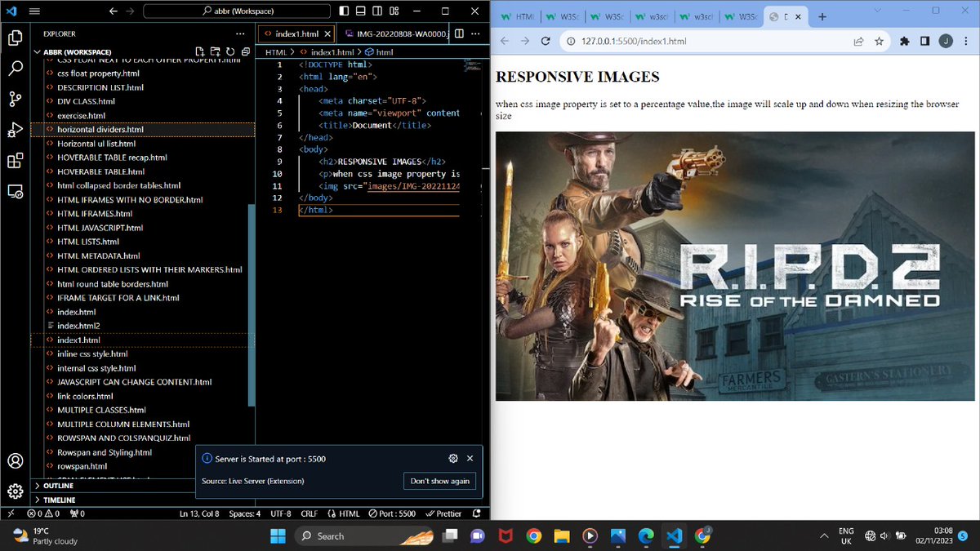Open remote window indicator in status bar
980x551 pixels.
tap(10, 513)
